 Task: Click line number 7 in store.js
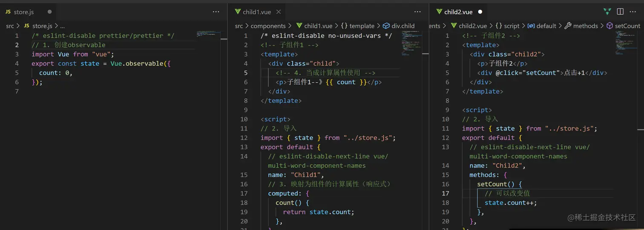coord(17,91)
